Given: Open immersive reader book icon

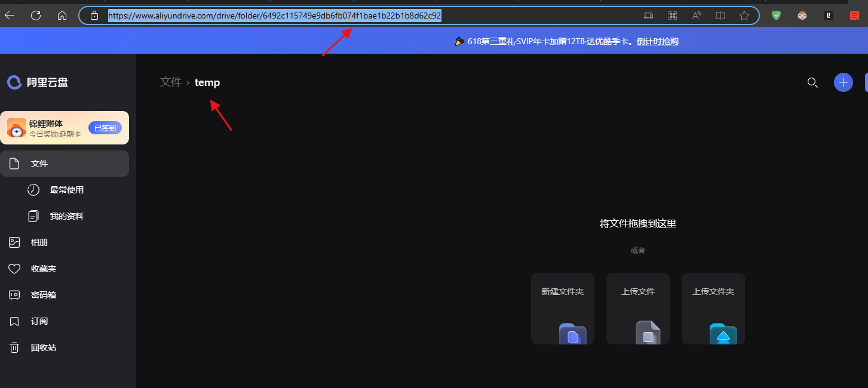Looking at the screenshot, I should pyautogui.click(x=720, y=16).
